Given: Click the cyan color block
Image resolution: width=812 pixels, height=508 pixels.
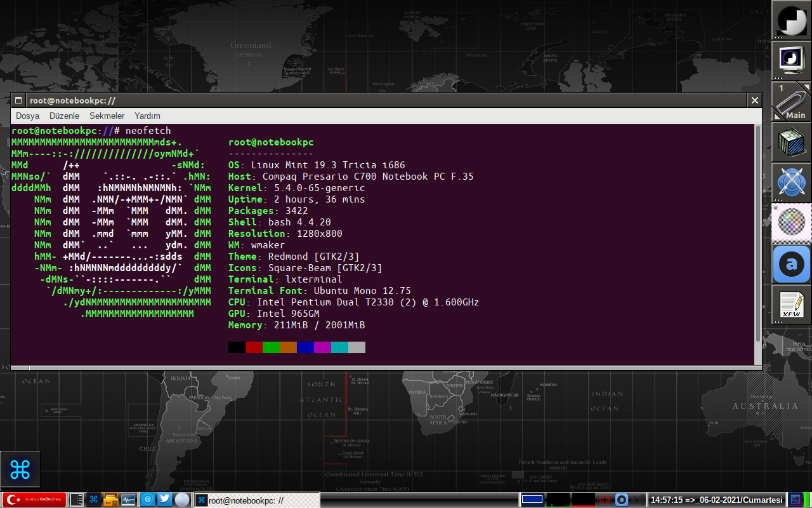Looking at the screenshot, I should click(339, 347).
